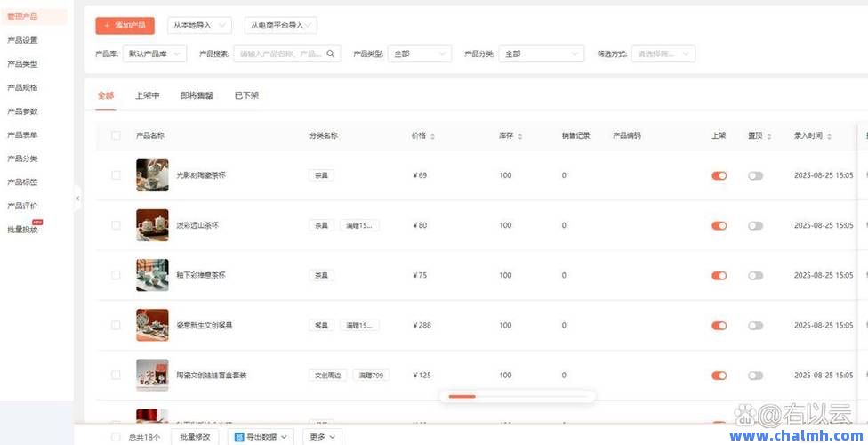Open the thumbnail of 光影刻陶瓷茶杯
Image resolution: width=868 pixels, height=445 pixels.
pos(152,175)
